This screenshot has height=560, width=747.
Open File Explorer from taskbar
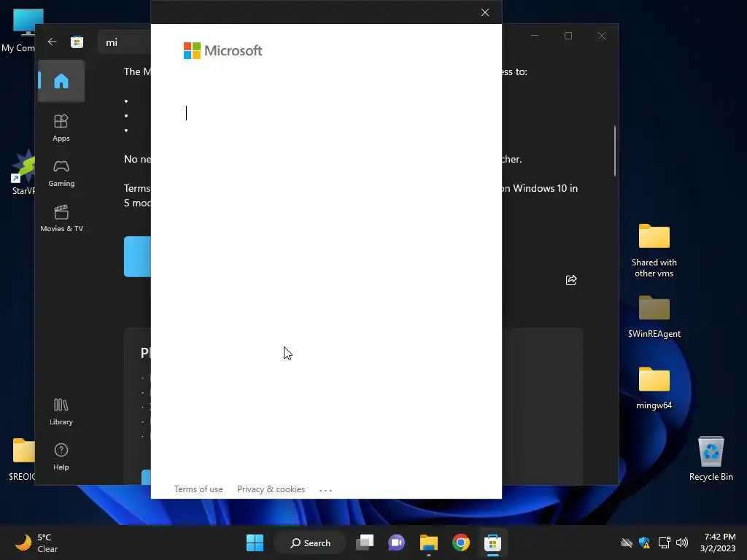click(x=428, y=542)
